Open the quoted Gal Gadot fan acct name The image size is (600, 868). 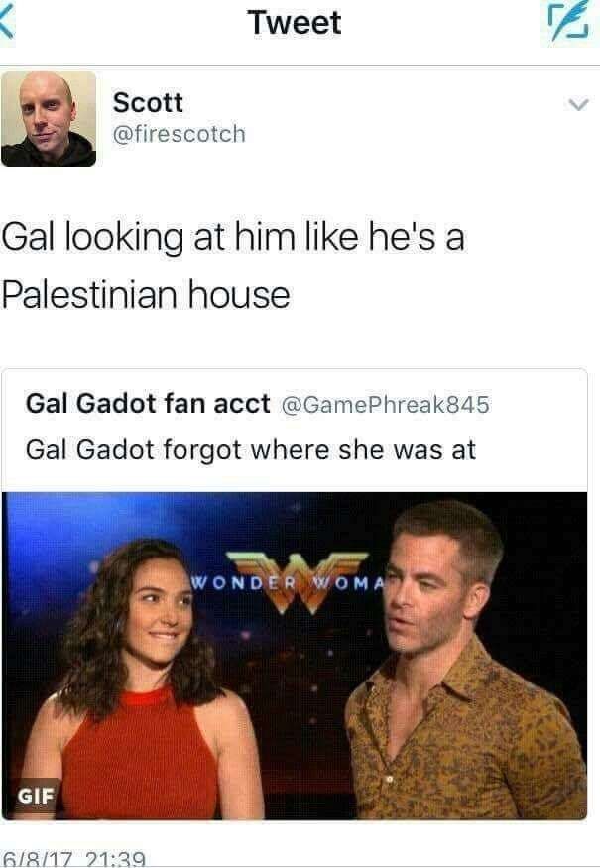[x=148, y=403]
